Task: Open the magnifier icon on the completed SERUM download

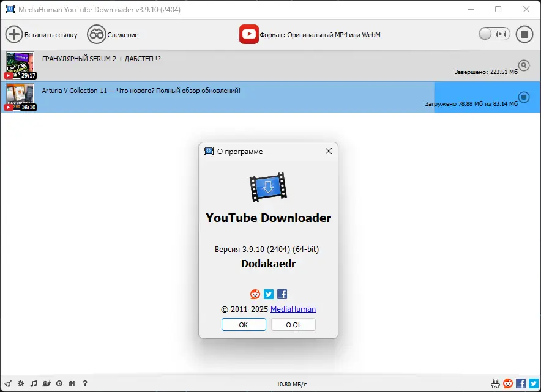Action: (x=523, y=64)
